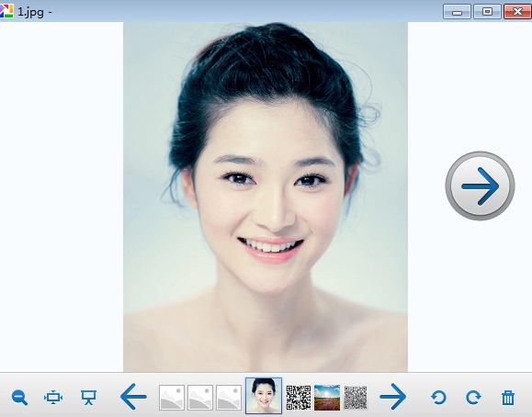Rotate image counterclockwise
This screenshot has height=417, width=532.
pos(438,398)
